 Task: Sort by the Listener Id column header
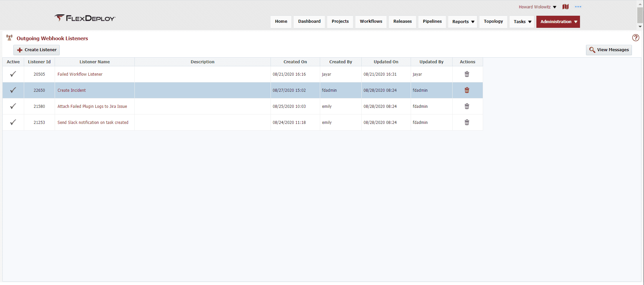pos(39,62)
